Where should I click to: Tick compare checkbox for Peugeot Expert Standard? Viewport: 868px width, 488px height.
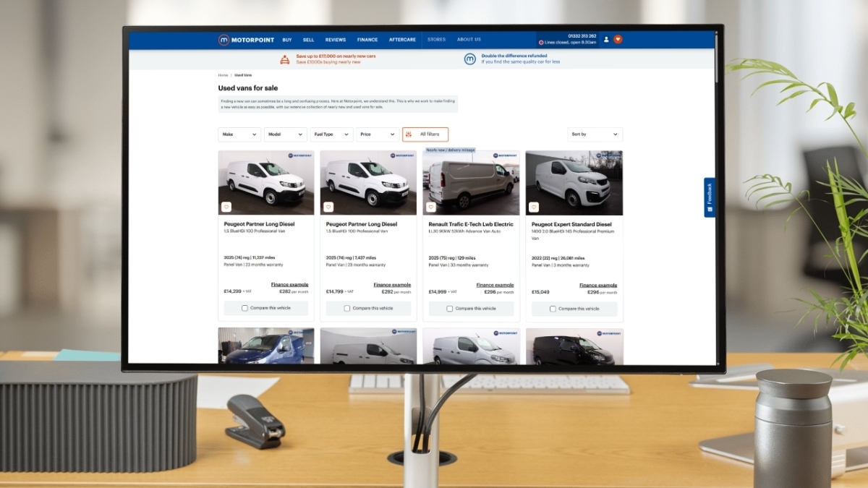pyautogui.click(x=553, y=309)
